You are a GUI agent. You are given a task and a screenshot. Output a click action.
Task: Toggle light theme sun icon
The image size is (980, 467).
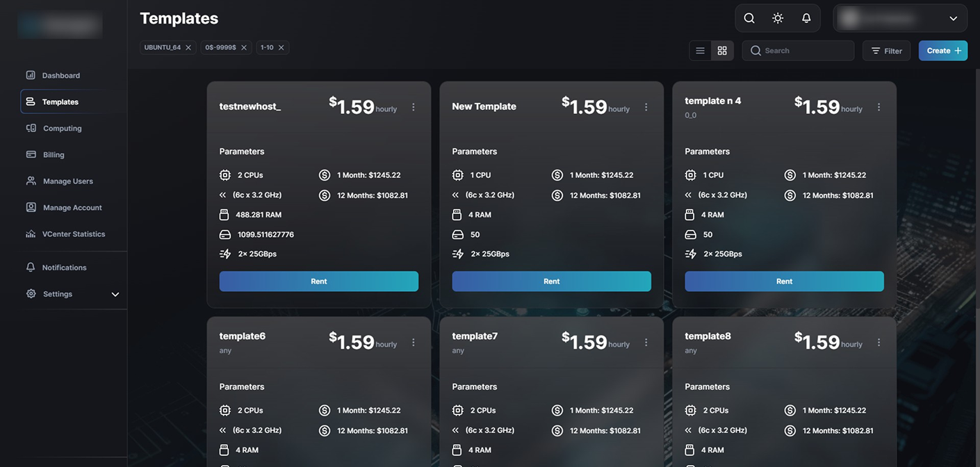tap(778, 18)
